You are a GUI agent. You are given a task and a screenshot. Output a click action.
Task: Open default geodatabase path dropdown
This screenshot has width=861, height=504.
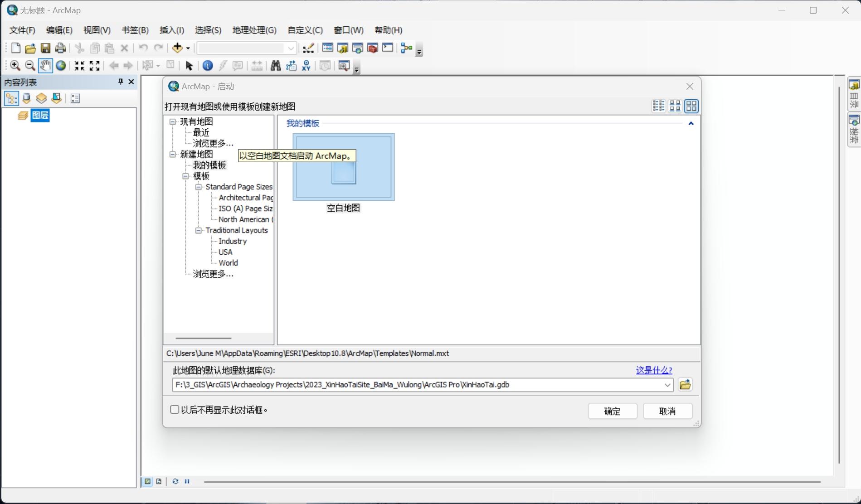(667, 385)
